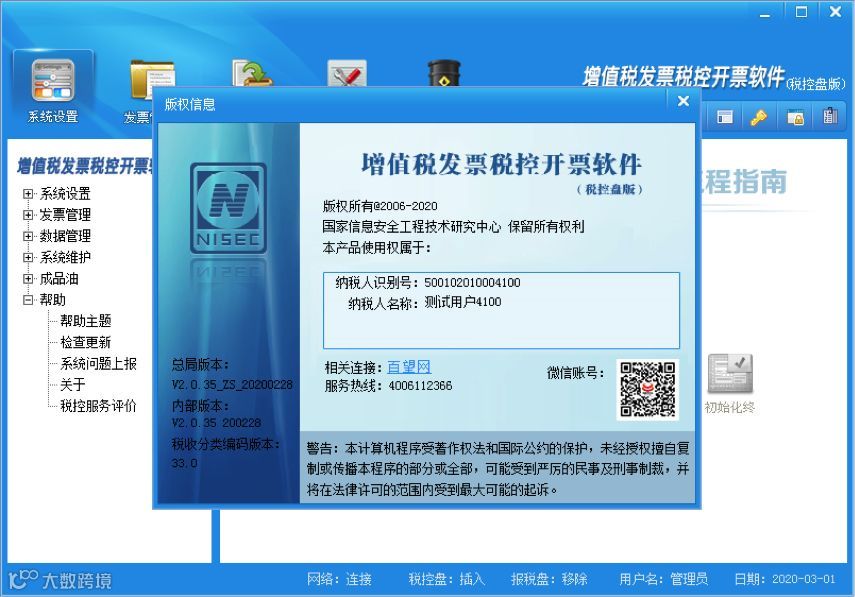This screenshot has height=597, width=855.
Task: Click 用户名: 管理员 in status bar
Action: click(x=664, y=579)
